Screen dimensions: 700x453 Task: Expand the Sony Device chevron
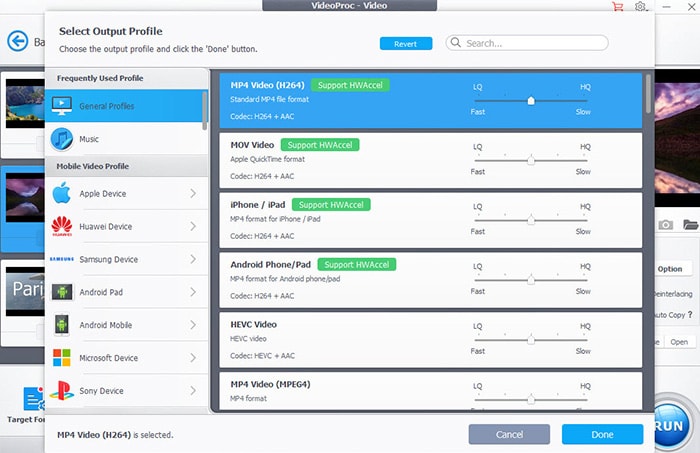pyautogui.click(x=193, y=391)
